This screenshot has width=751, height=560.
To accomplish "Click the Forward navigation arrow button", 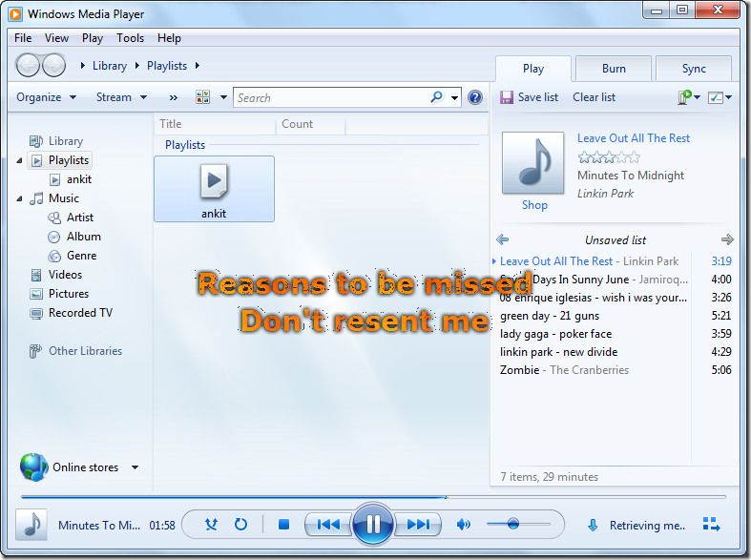I will tap(53, 65).
